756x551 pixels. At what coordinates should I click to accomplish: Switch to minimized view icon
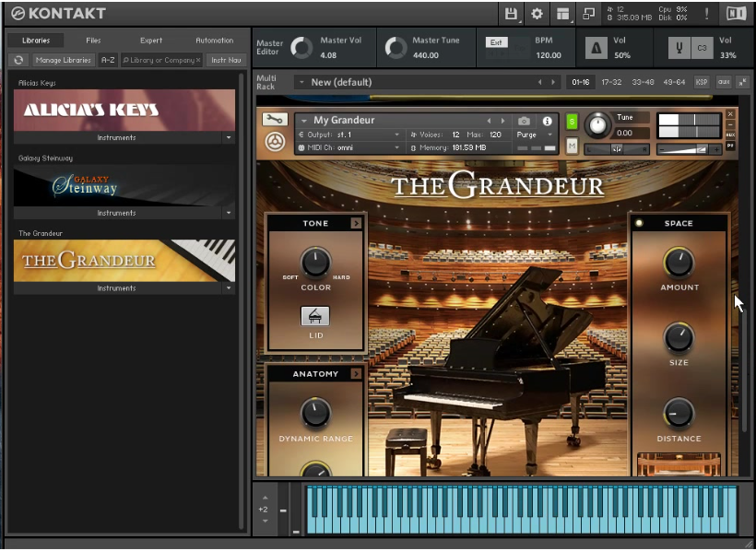pyautogui.click(x=588, y=14)
